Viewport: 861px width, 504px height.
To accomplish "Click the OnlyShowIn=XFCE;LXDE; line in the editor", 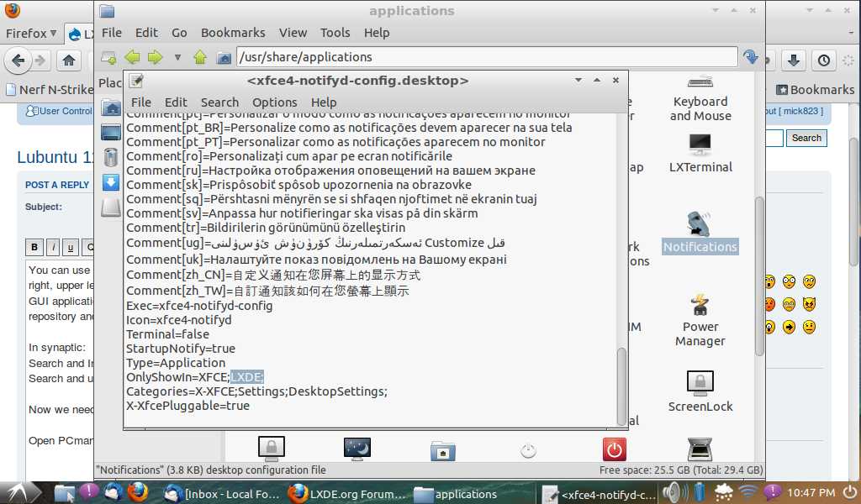I will pyautogui.click(x=195, y=377).
